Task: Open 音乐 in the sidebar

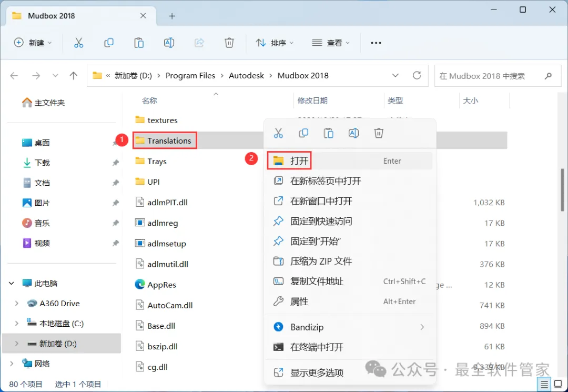Action: (36, 223)
